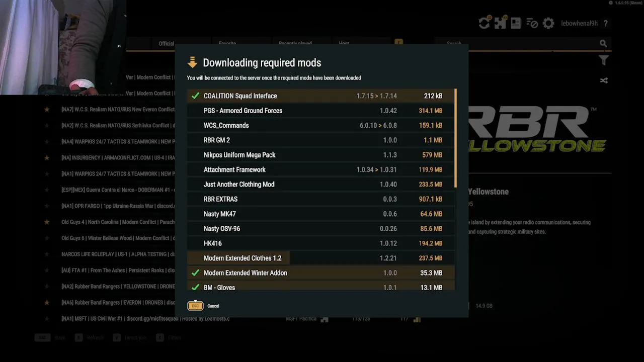Select the RBR GM 2 mod row
The width and height of the screenshot is (644, 362).
click(x=320, y=140)
